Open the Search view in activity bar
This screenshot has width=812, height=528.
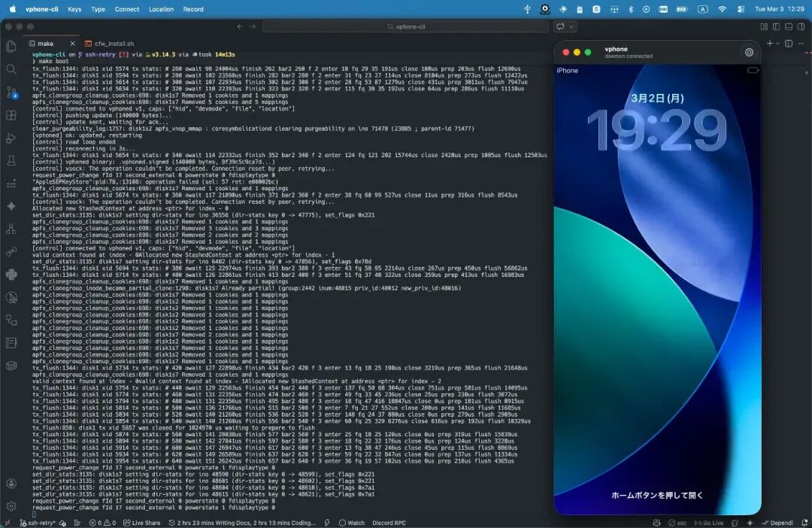[11, 69]
